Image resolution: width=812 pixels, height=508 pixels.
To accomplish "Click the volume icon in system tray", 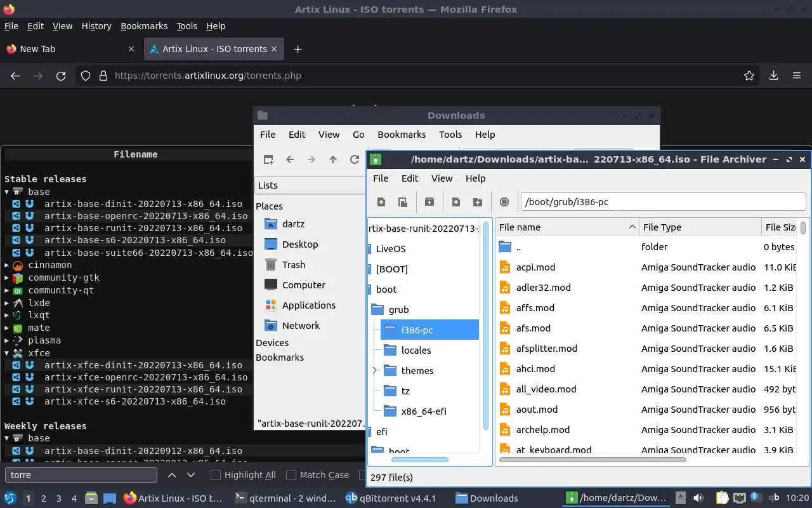I will pos(698,498).
